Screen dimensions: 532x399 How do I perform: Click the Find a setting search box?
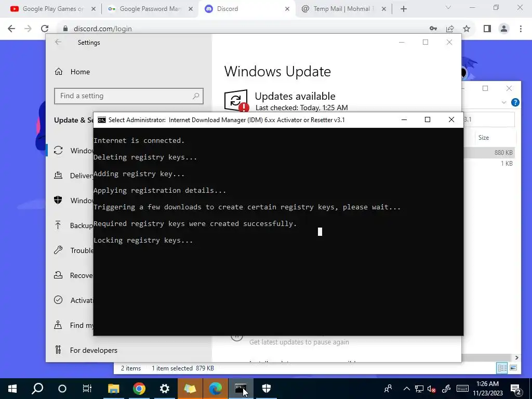(129, 96)
